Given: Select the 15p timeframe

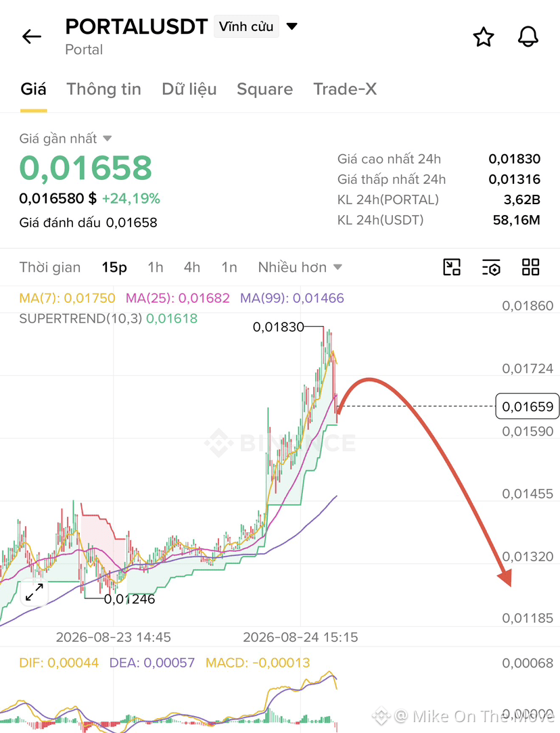Looking at the screenshot, I should [x=114, y=267].
